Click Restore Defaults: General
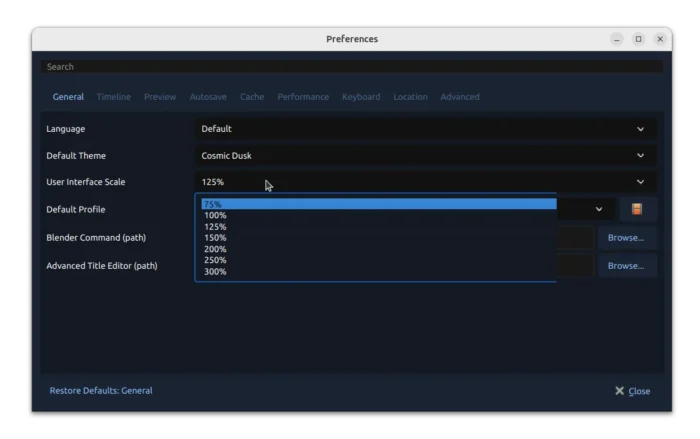This screenshot has height=439, width=700. tap(101, 390)
